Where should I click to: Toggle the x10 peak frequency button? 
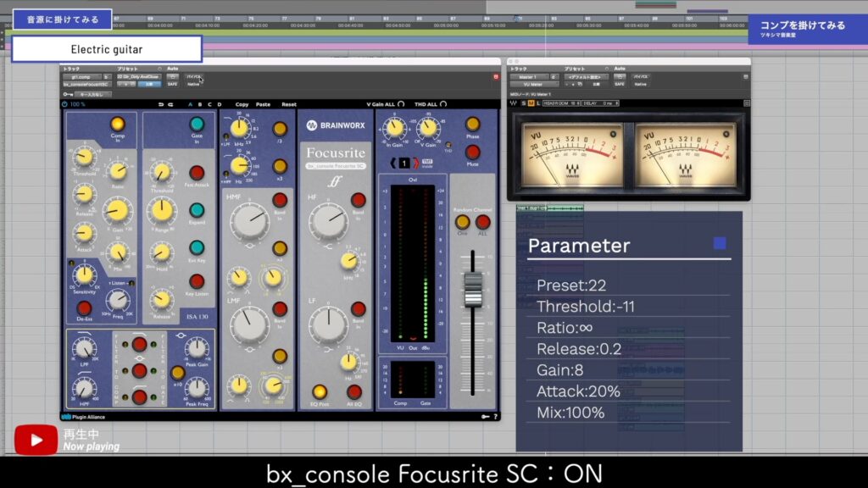pos(178,373)
